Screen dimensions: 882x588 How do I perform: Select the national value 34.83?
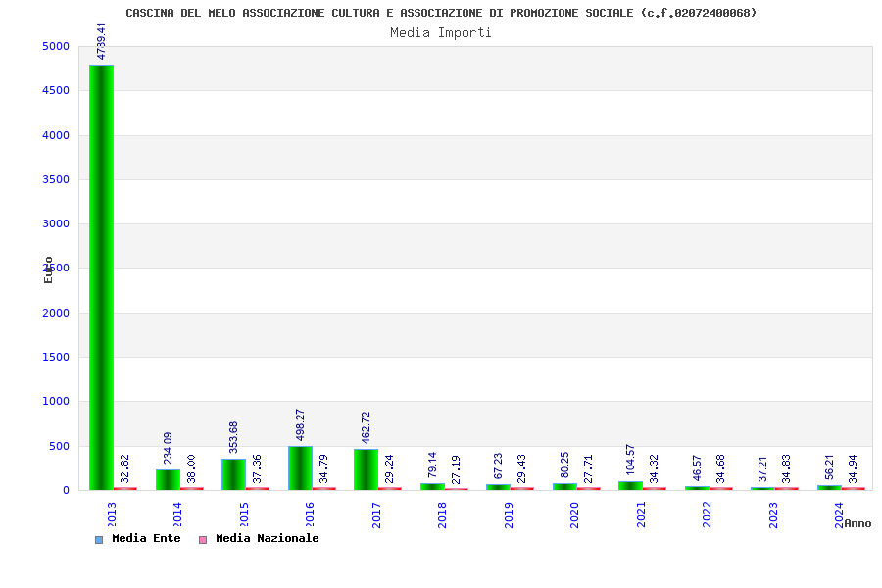coord(786,469)
